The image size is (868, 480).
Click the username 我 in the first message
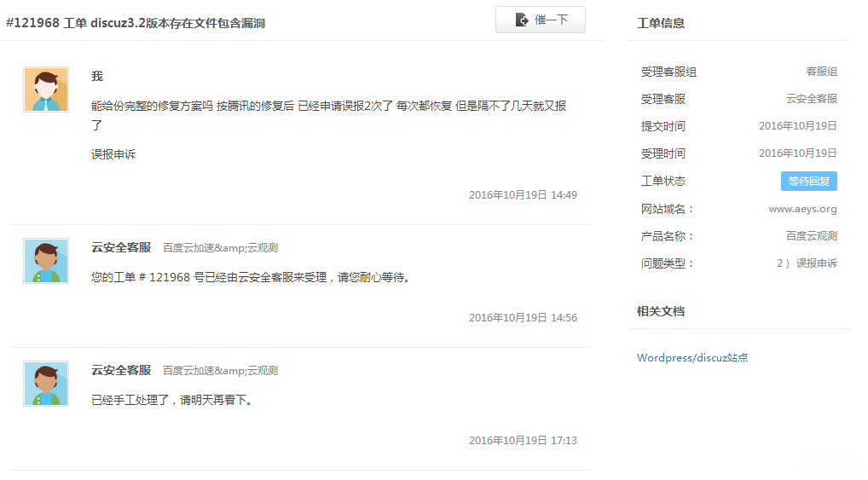(x=97, y=76)
